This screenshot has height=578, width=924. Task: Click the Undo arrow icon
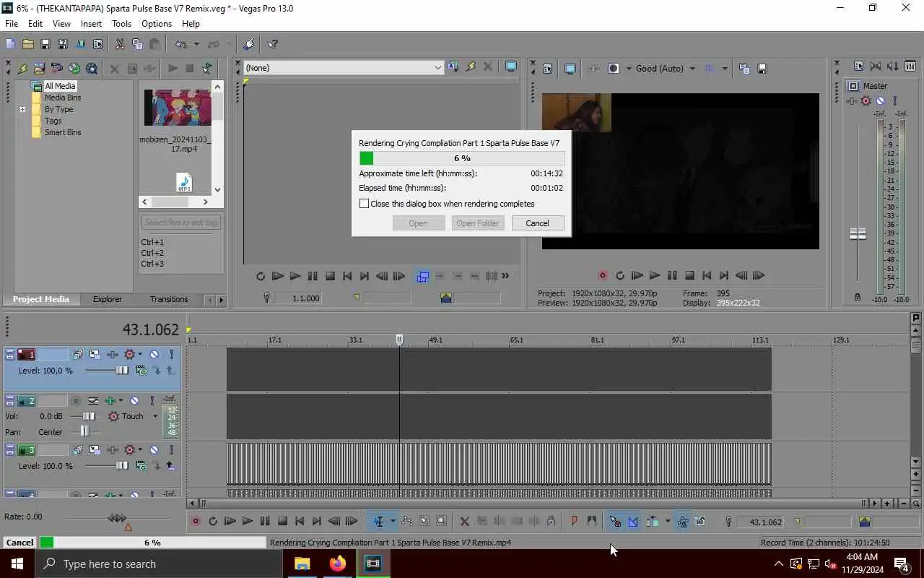click(x=181, y=44)
